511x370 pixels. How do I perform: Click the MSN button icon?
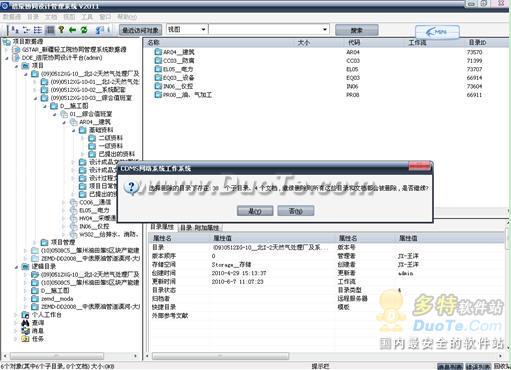437,32
